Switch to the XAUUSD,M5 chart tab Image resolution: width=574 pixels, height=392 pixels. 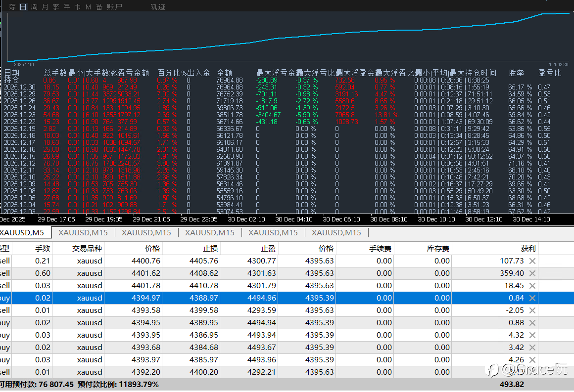pyautogui.click(x=25, y=233)
